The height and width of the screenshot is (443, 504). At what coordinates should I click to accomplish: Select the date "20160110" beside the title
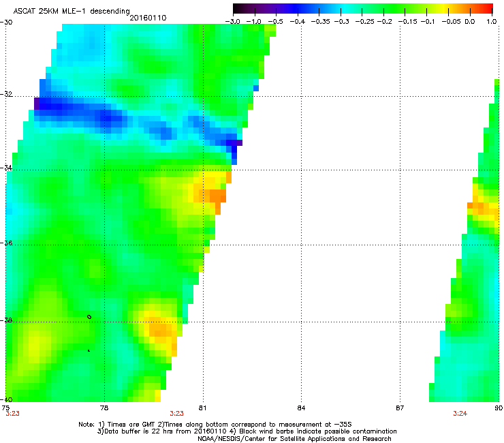148,18
